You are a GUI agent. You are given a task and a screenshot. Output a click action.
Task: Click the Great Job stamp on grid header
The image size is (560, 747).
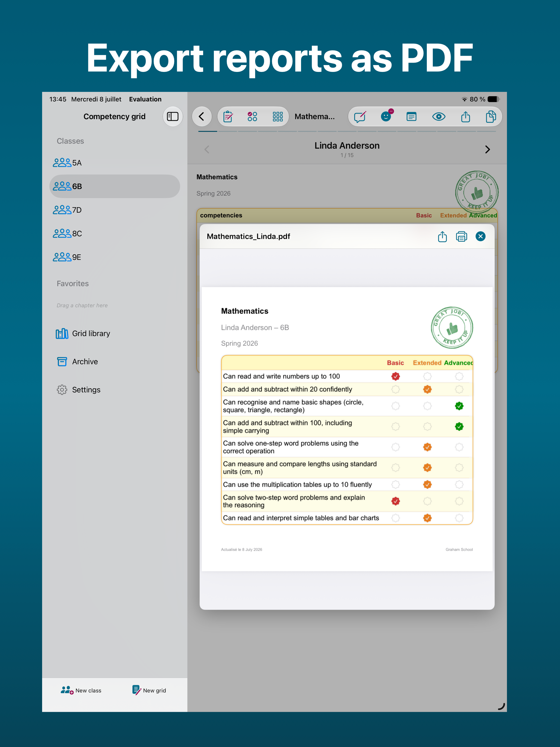point(477,192)
